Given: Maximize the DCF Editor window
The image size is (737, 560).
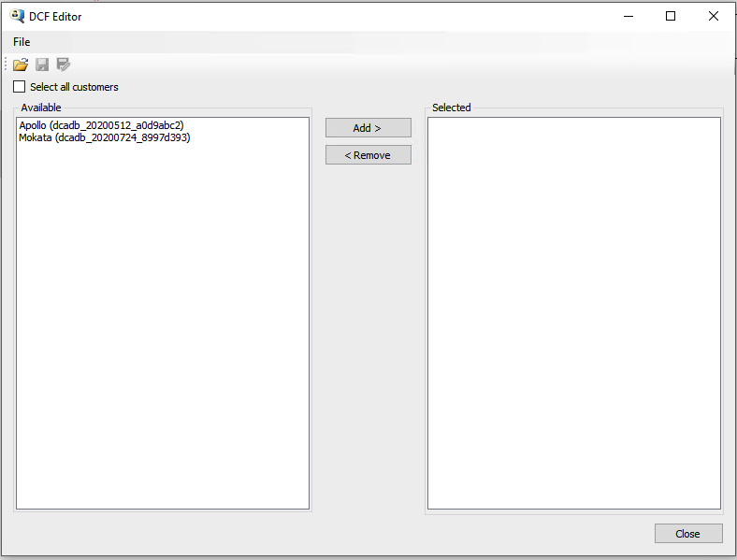Looking at the screenshot, I should (671, 17).
